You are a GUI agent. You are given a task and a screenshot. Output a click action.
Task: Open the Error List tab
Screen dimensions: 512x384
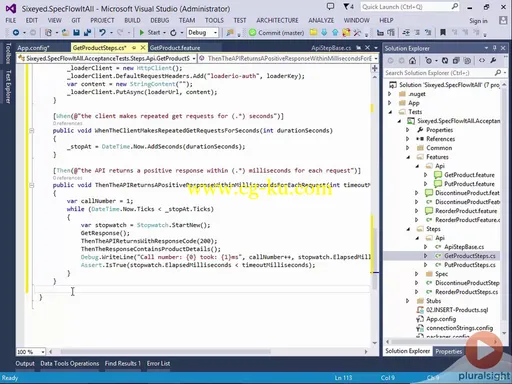(x=158, y=364)
